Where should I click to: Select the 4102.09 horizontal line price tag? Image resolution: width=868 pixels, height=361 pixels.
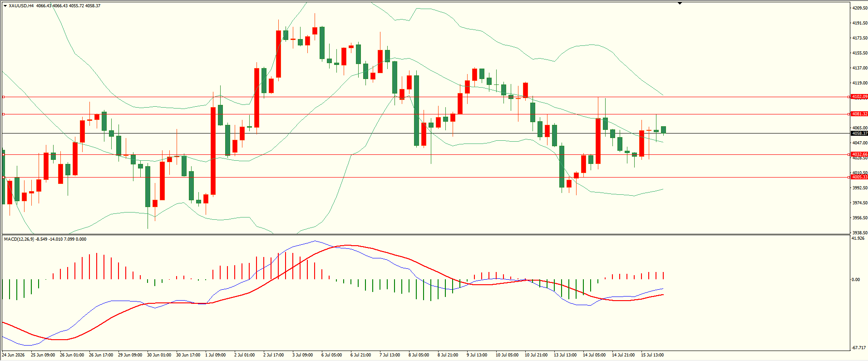pos(859,97)
